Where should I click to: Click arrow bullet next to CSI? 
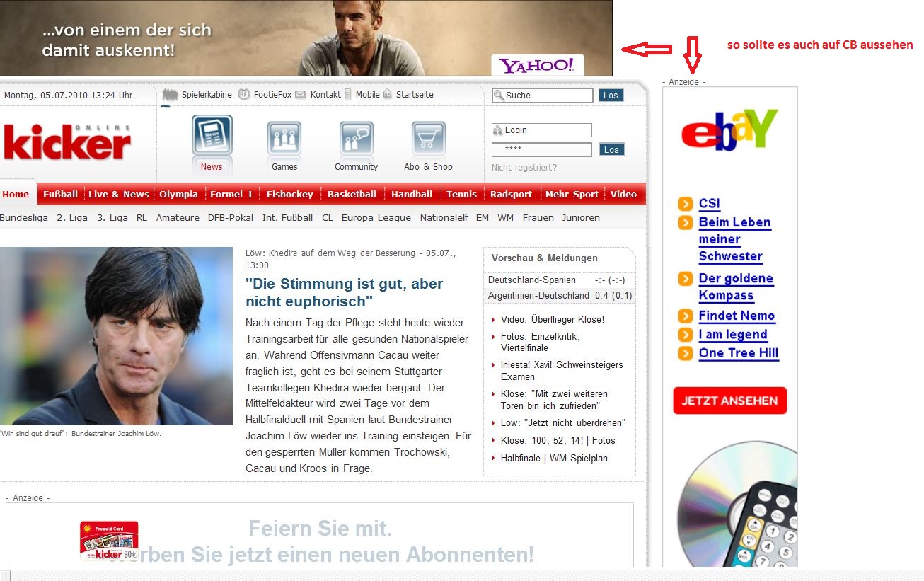(686, 204)
